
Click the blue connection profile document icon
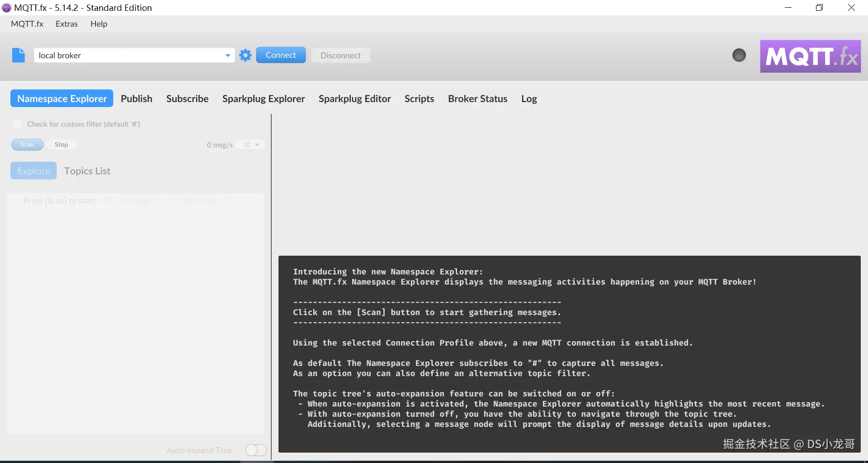tap(19, 55)
